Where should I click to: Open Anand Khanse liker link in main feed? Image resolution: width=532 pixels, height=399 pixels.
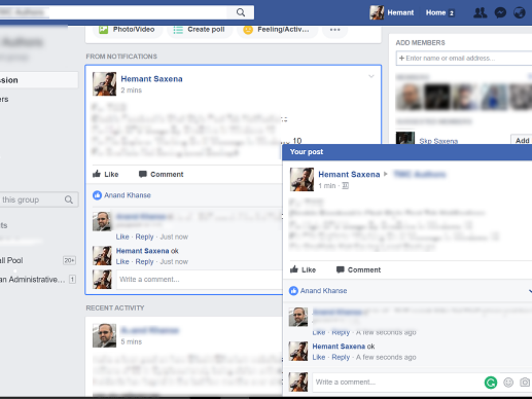128,195
